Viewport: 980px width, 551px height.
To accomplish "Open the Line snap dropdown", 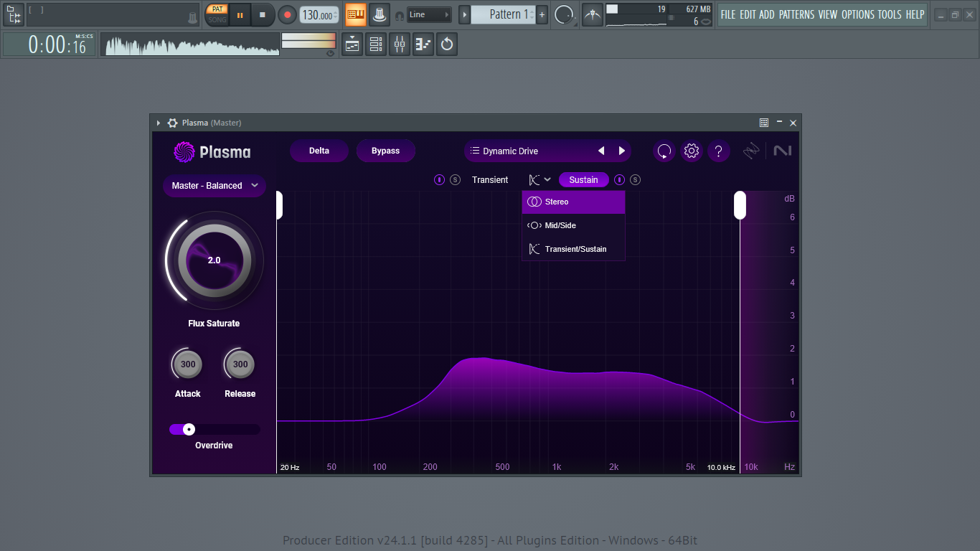I will point(429,14).
